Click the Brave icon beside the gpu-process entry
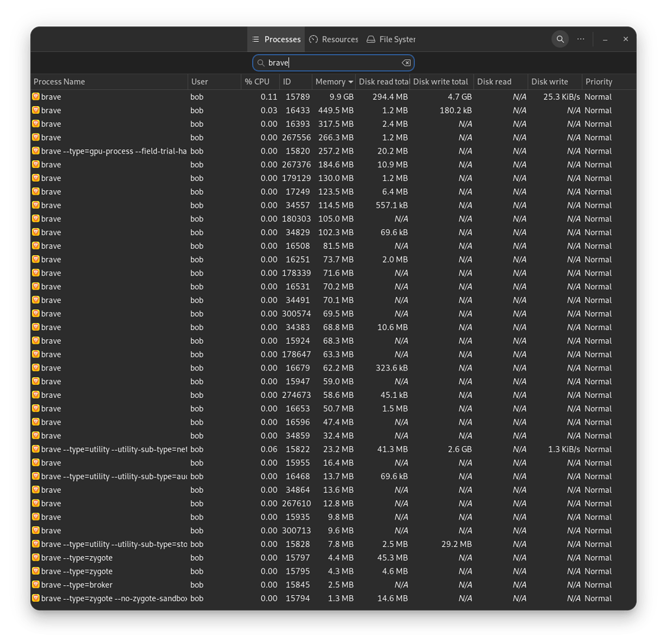The image size is (667, 644). [x=35, y=150]
